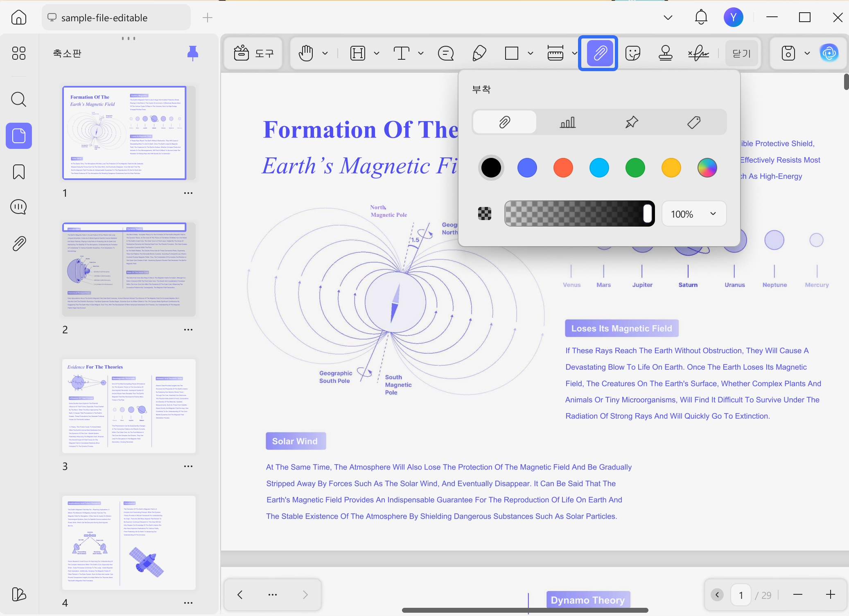This screenshot has width=849, height=616.
Task: Open the Stamp tool
Action: point(666,53)
